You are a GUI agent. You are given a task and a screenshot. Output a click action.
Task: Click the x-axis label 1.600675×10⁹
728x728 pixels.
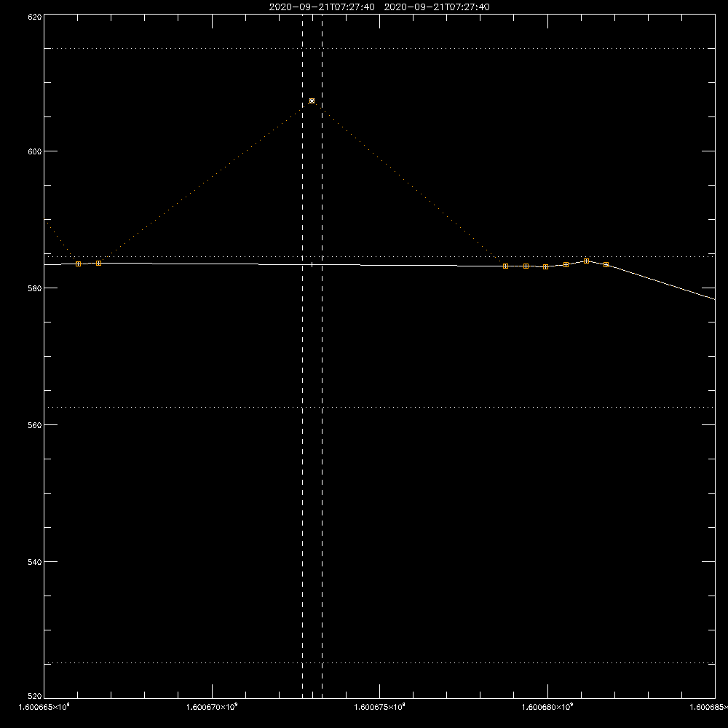379,707
